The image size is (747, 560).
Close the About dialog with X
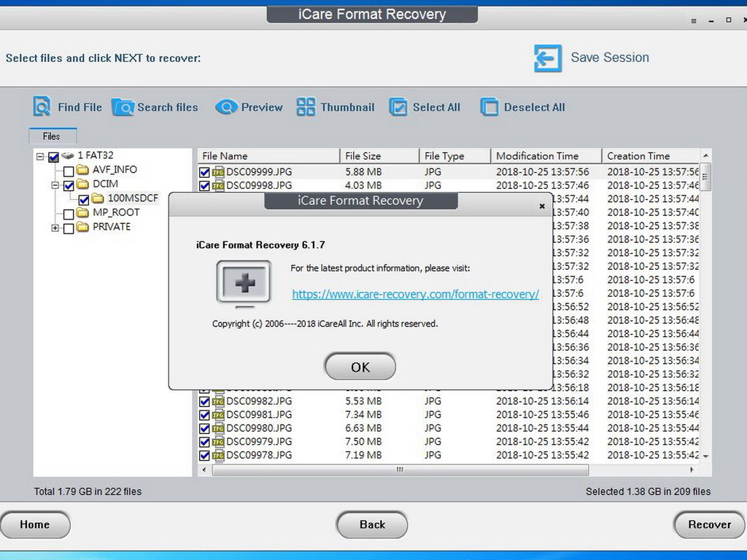(542, 206)
